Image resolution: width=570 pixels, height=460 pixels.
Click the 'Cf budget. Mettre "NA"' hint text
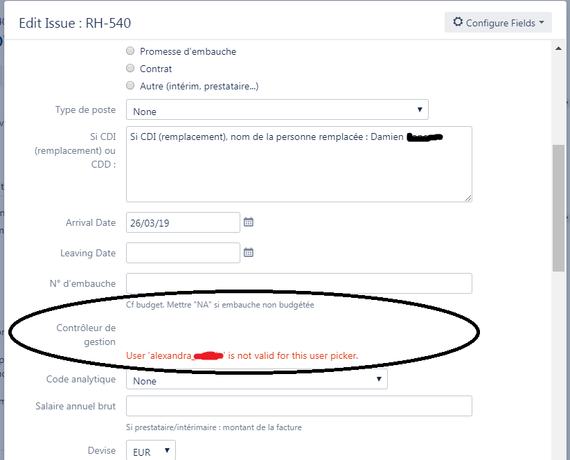pos(220,305)
